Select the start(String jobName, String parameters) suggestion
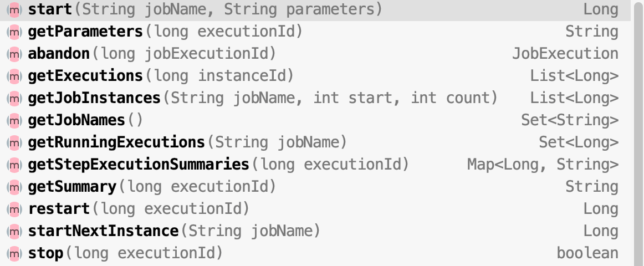Viewport: 644px width, 266px height. click(315, 9)
